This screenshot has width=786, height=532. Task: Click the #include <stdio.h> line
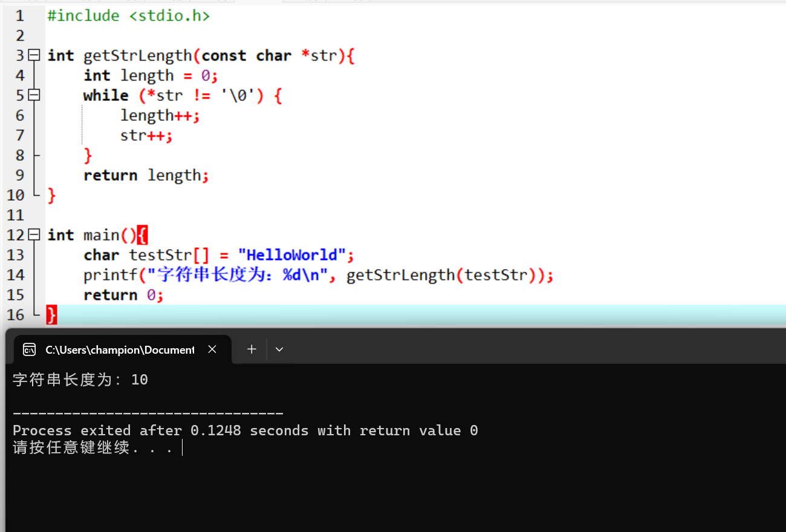pos(129,16)
